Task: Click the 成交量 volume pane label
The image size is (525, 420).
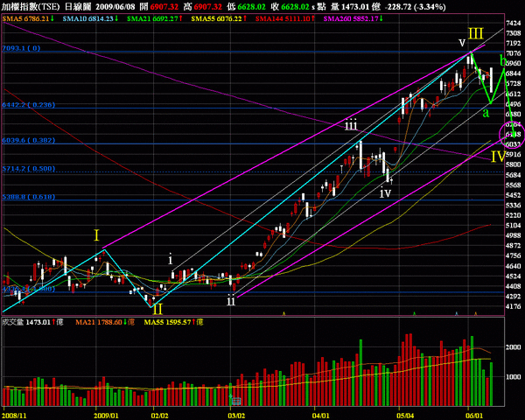Action: (x=12, y=322)
